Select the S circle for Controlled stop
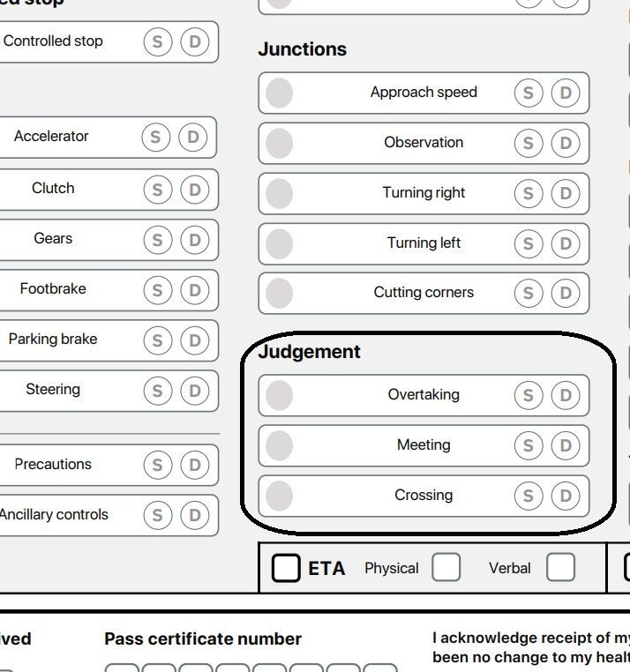Screen dimensions: 630x672 pos(157,41)
